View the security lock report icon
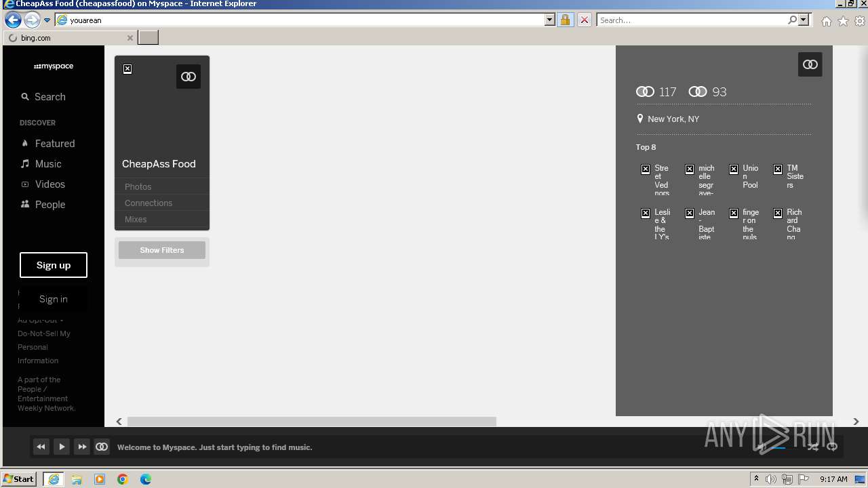868x488 pixels. click(x=565, y=20)
